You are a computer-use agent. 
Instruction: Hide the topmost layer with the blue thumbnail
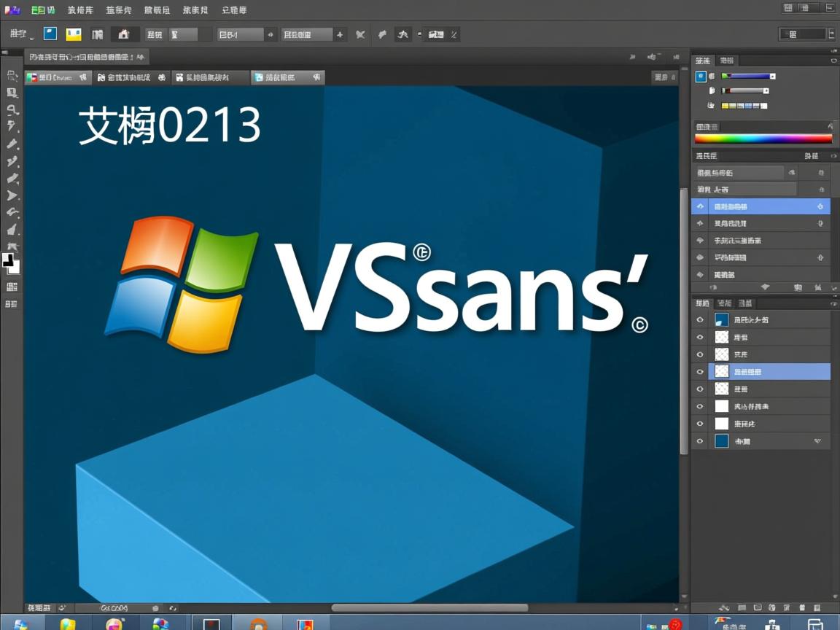[699, 319]
